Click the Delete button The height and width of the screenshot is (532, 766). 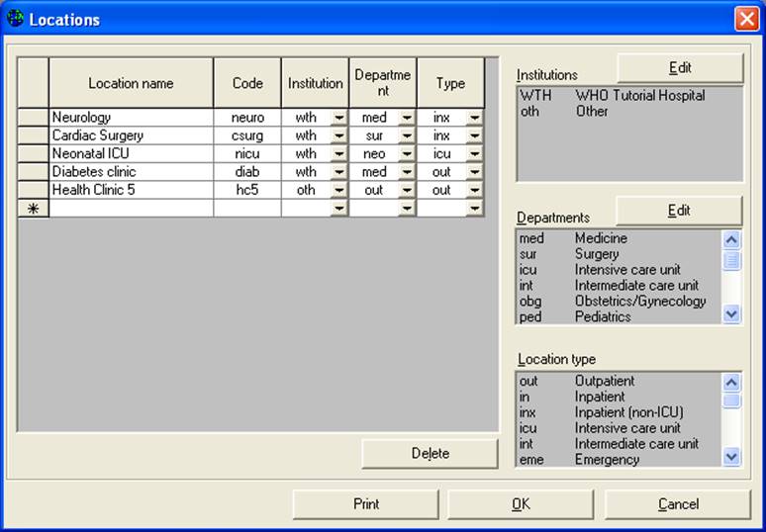pos(430,454)
